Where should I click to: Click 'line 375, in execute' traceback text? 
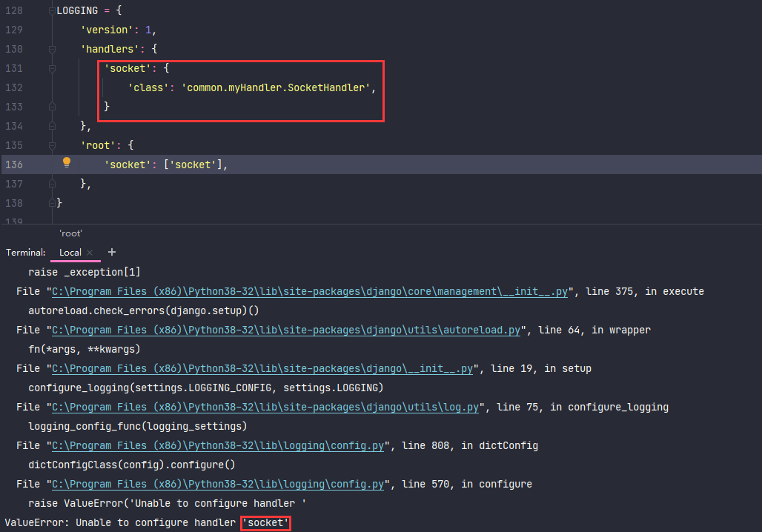[644, 291]
